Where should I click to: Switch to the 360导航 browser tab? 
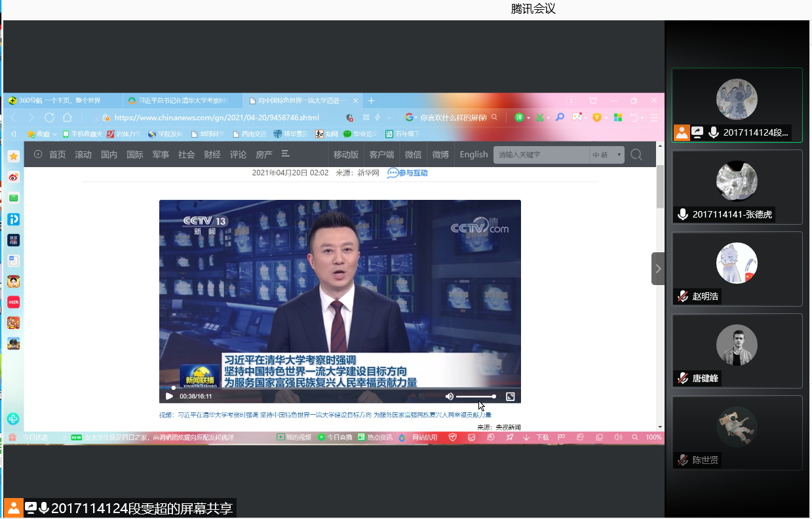(x=60, y=101)
